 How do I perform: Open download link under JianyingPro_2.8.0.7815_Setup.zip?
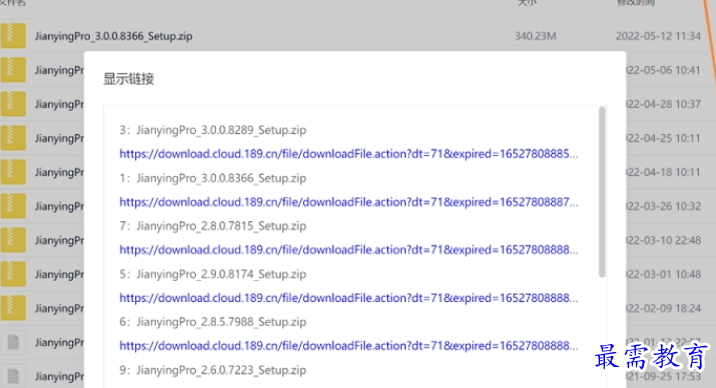point(349,250)
